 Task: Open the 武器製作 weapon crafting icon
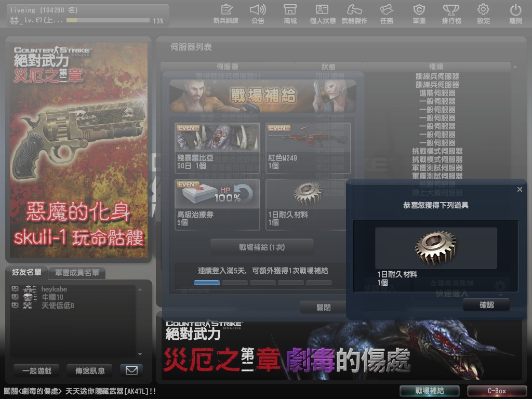[x=354, y=14]
